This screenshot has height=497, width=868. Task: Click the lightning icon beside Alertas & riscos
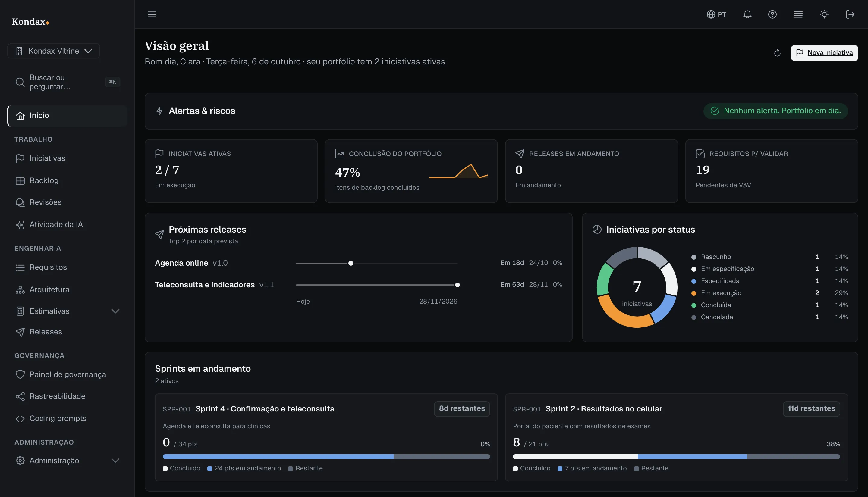[159, 111]
